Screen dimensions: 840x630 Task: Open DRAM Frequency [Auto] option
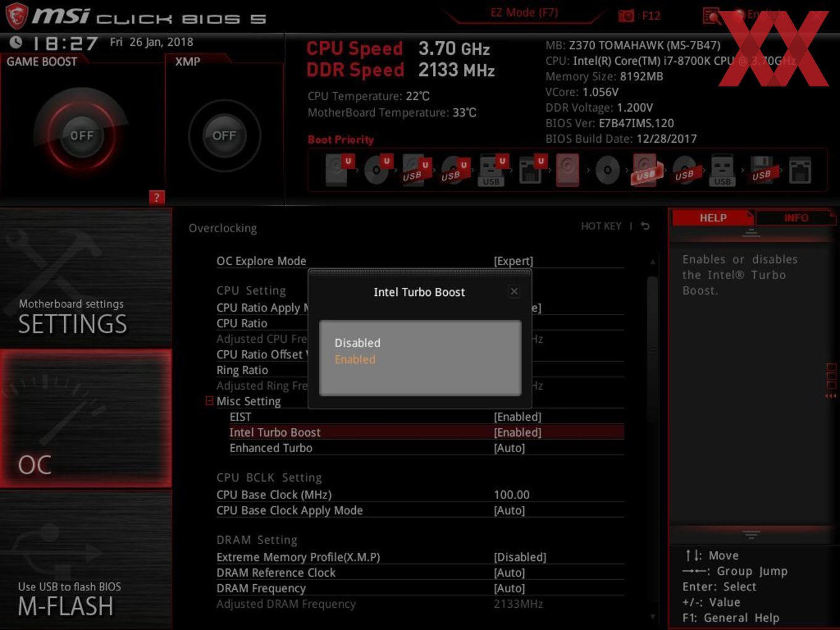click(510, 589)
